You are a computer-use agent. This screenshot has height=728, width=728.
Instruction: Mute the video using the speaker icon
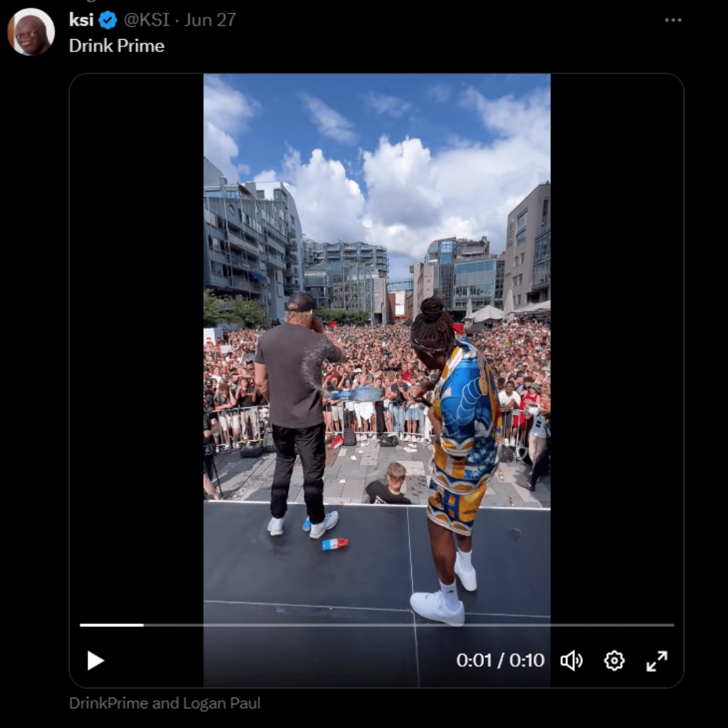tap(572, 660)
